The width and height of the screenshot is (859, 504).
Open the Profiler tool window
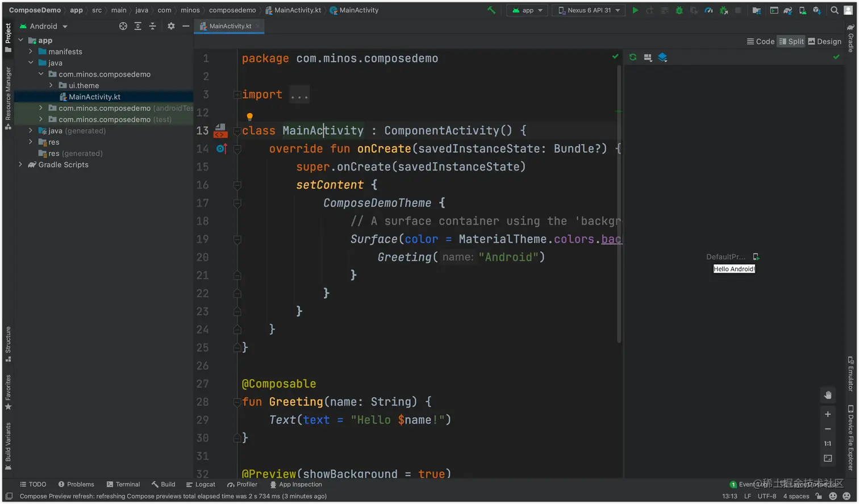(242, 485)
